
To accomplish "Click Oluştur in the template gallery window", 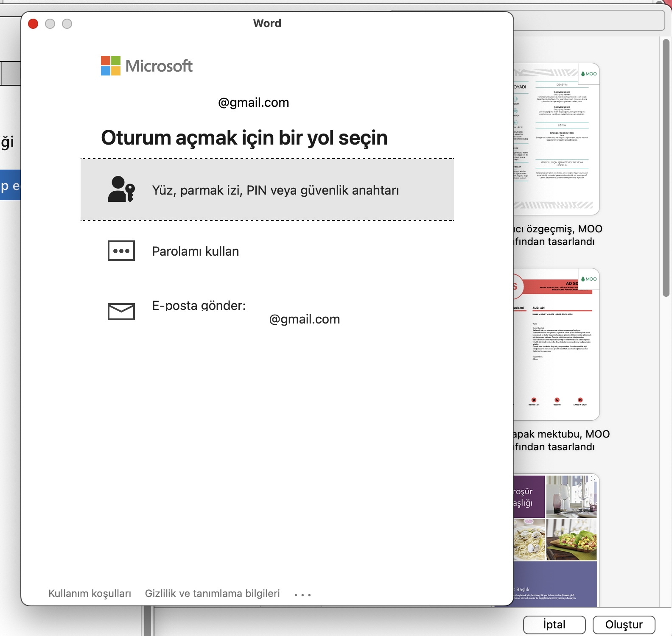I will point(624,625).
